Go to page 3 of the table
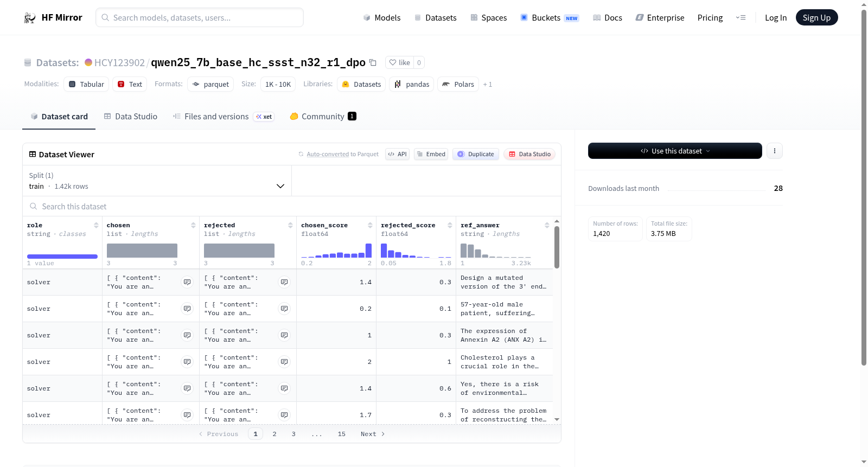 293,434
